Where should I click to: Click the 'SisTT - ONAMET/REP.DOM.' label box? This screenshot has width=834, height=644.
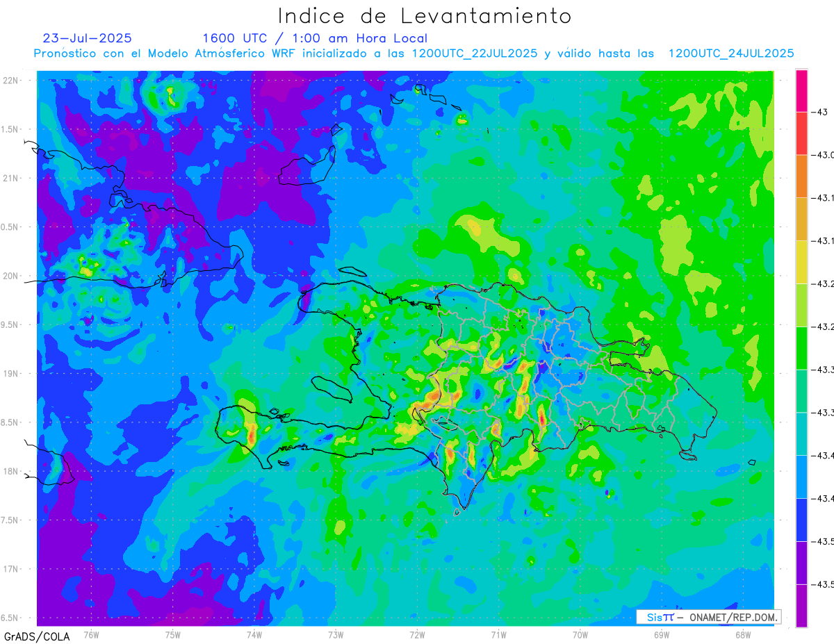[x=709, y=617]
